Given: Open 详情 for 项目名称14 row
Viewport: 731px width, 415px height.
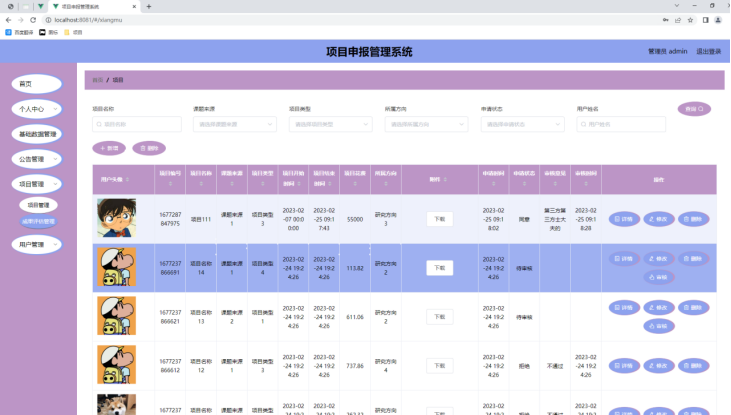Looking at the screenshot, I should (x=624, y=259).
